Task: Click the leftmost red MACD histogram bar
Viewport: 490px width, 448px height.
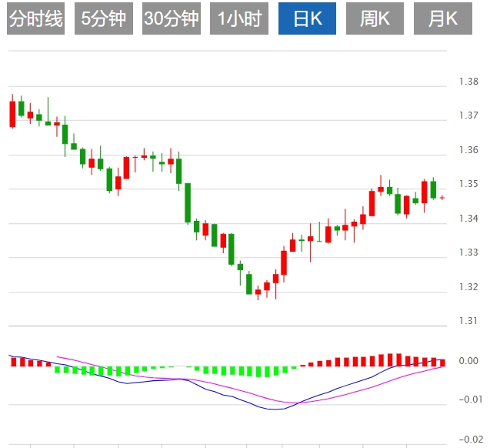Action: pos(12,362)
